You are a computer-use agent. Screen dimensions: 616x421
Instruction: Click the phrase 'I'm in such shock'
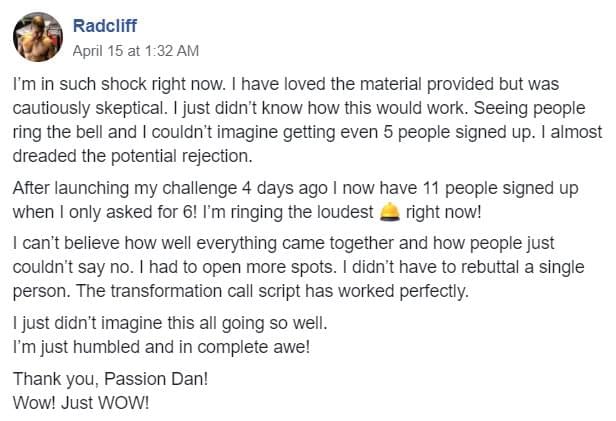point(79,84)
